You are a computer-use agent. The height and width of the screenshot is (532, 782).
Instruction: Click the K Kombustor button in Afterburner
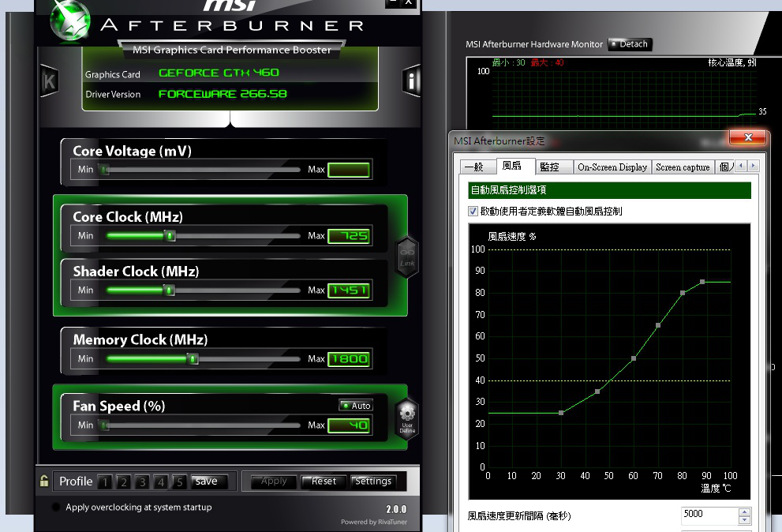point(50,81)
